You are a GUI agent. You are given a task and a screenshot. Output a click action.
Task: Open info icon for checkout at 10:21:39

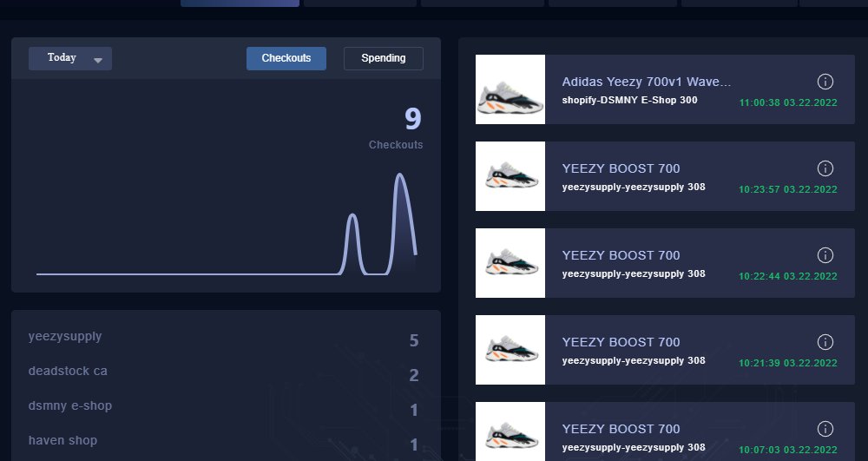pos(825,343)
